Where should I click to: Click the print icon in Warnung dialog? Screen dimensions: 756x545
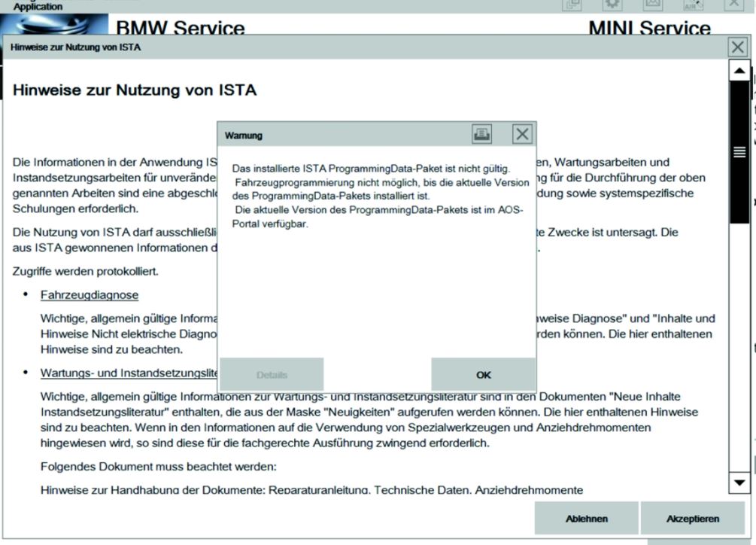(x=481, y=135)
